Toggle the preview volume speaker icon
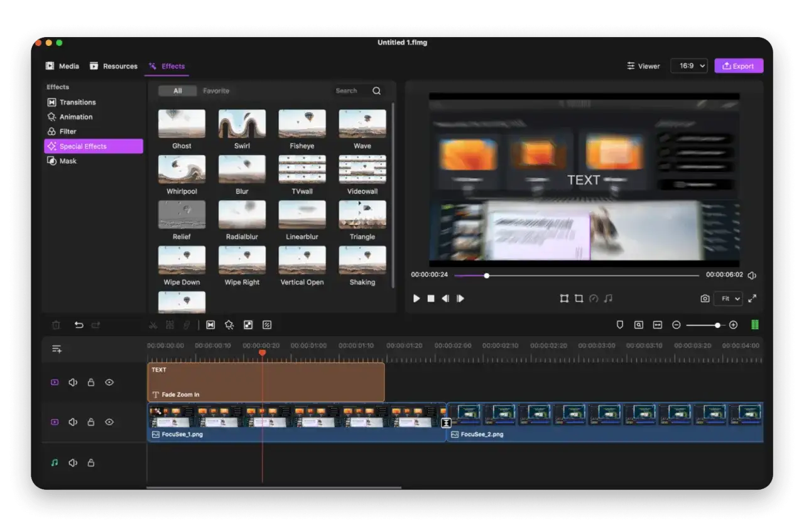 coord(752,275)
